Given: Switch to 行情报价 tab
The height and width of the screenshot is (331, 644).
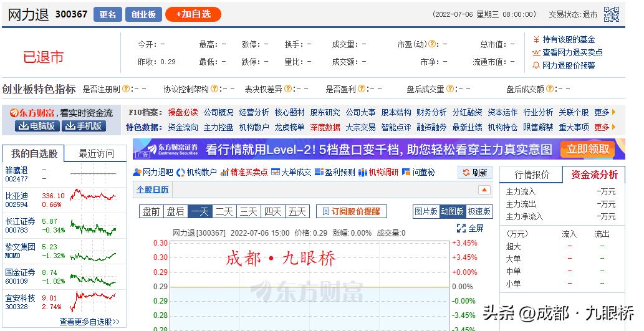Looking at the screenshot, I should coord(531,175).
